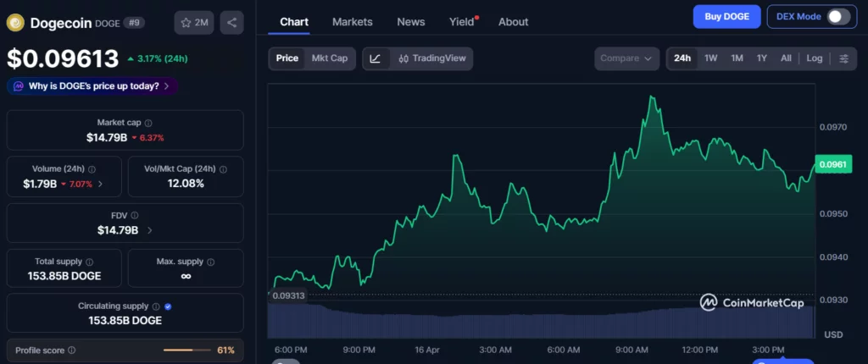Select the 1W time range
868x364 pixels.
(710, 58)
